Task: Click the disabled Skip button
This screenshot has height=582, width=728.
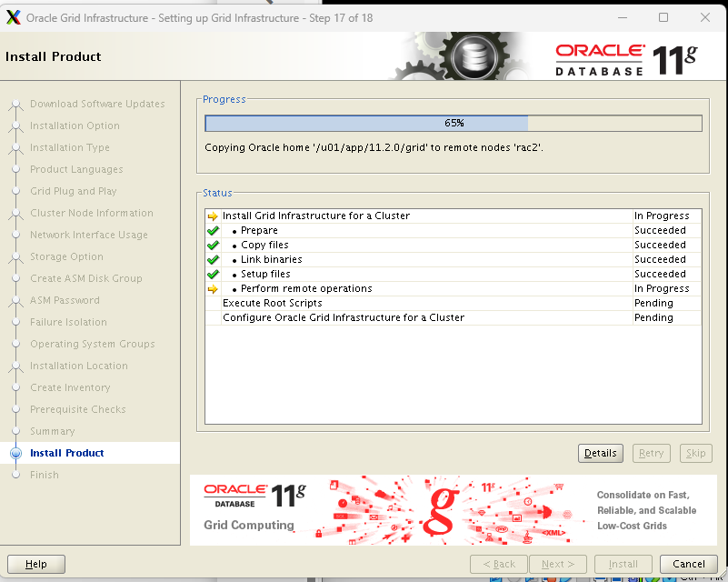Action: [695, 453]
